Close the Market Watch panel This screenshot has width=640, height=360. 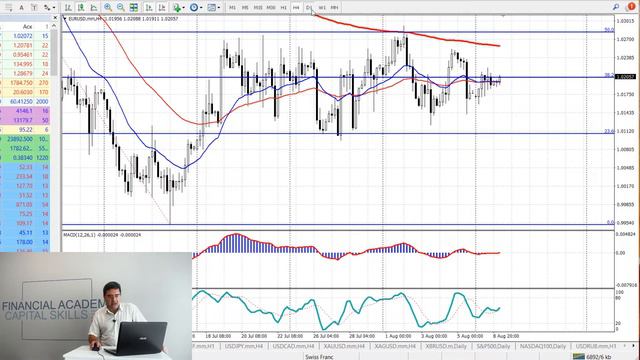pyautogui.click(x=55, y=18)
